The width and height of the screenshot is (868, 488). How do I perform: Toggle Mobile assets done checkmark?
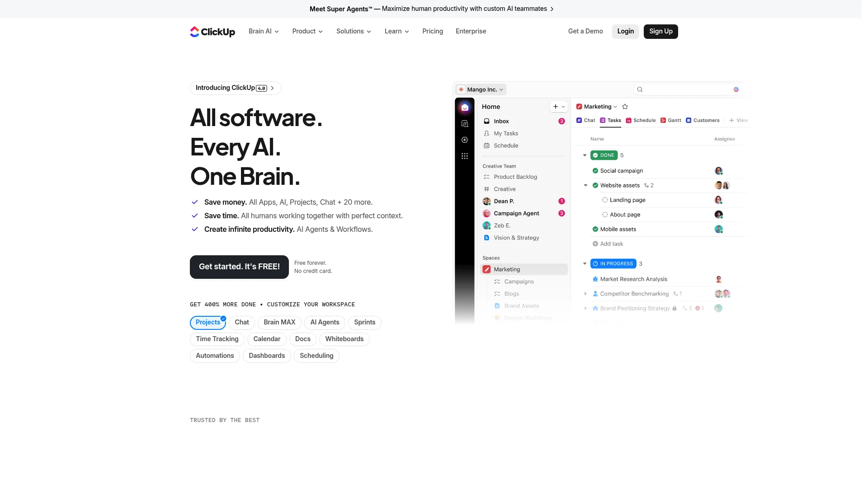(595, 229)
